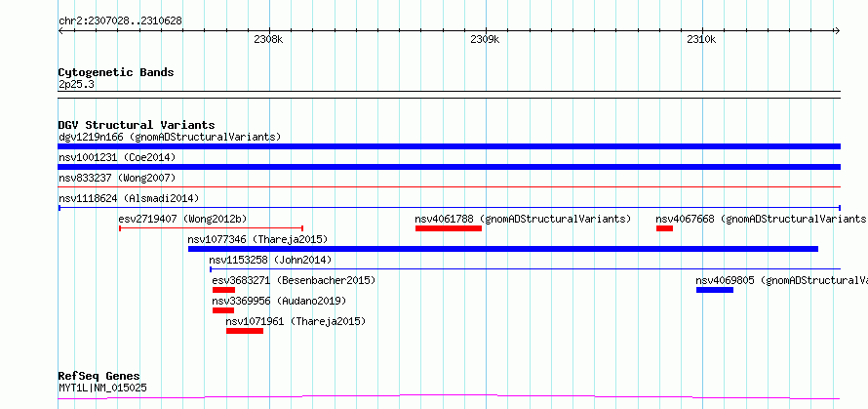Click the 2308k ruler tick label
This screenshot has height=409, width=868.
[268, 39]
